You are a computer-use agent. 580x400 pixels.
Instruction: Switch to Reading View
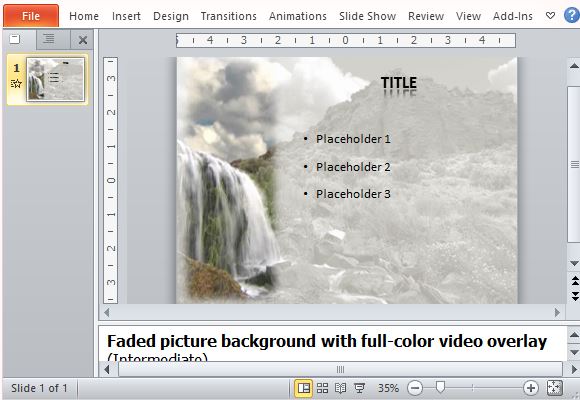pyautogui.click(x=340, y=388)
